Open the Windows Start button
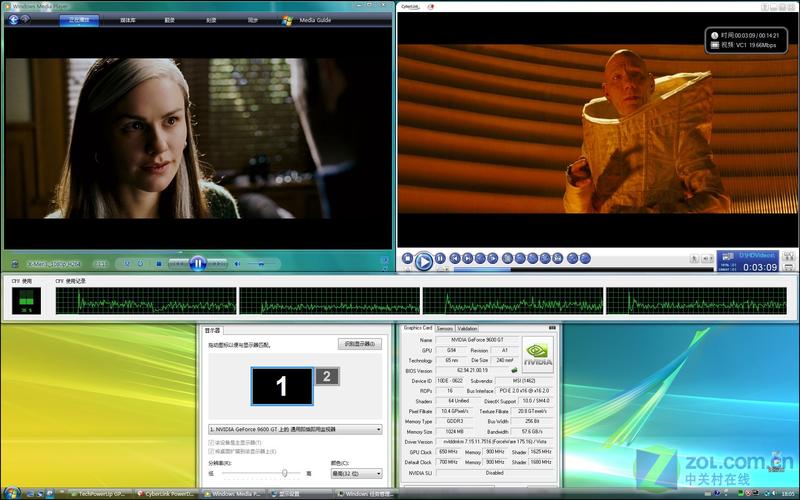The width and height of the screenshot is (800, 500). 11,493
